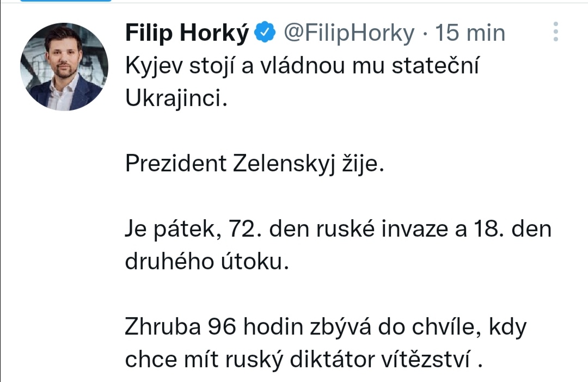Screen dimensions: 588x382
Task: Open the three-dot more options menu
Action: click(x=555, y=32)
